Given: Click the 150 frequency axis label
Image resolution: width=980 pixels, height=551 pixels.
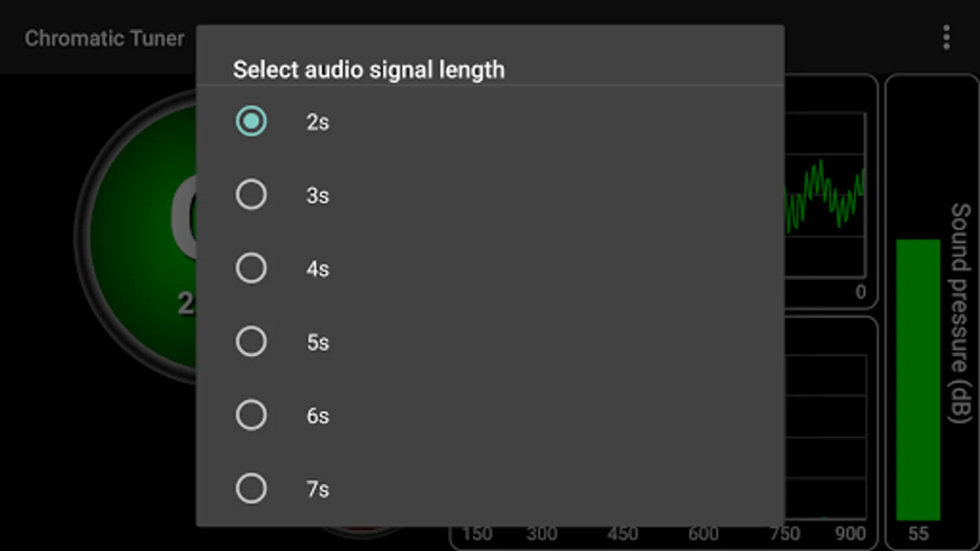Looking at the screenshot, I should click(x=477, y=533).
